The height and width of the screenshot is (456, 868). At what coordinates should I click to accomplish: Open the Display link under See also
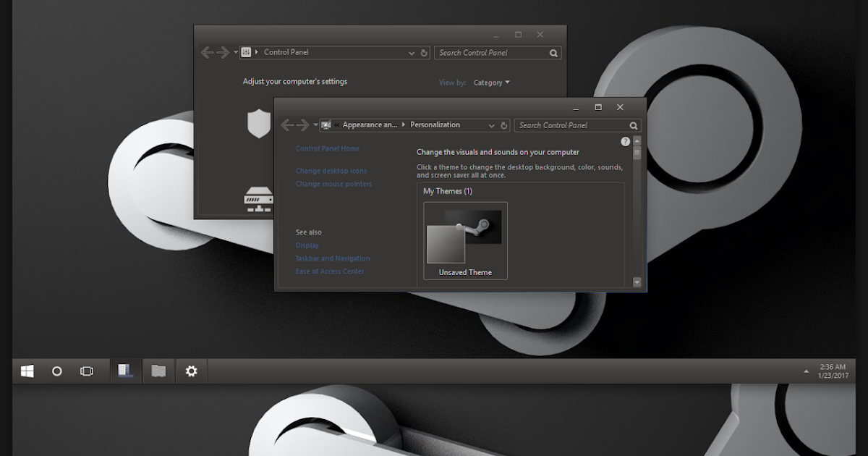click(307, 245)
